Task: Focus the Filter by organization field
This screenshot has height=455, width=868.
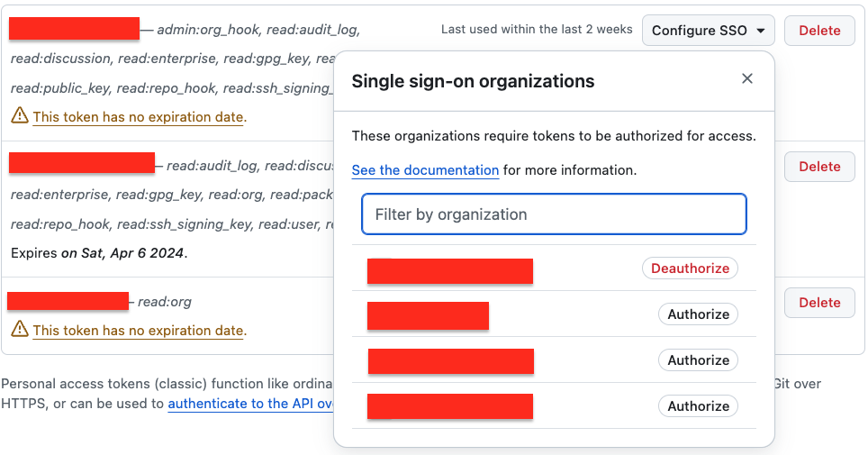Action: 554,214
